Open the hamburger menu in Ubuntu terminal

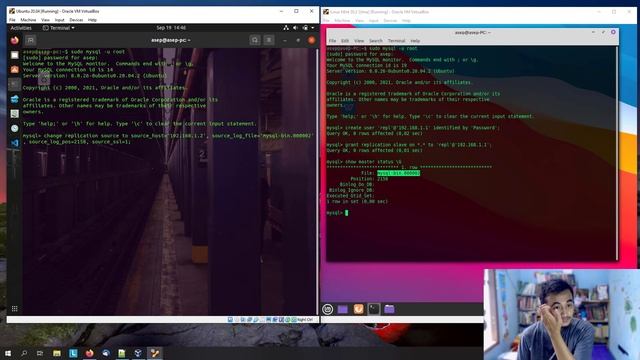[269, 40]
